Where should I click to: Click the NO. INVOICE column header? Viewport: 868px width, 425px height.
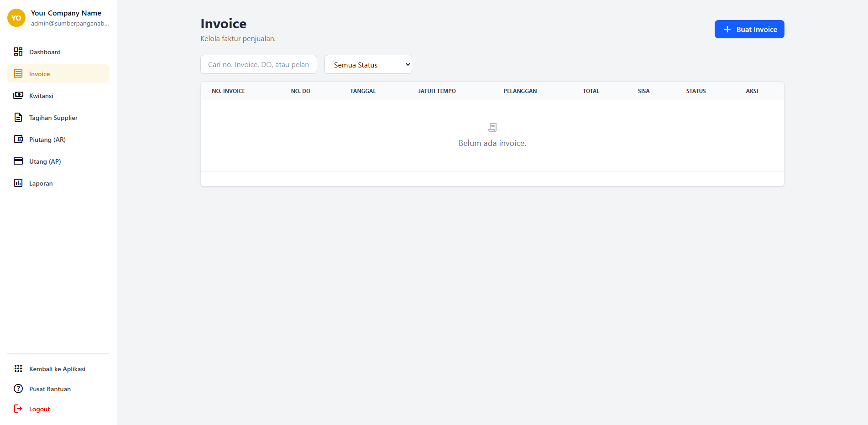(x=228, y=91)
